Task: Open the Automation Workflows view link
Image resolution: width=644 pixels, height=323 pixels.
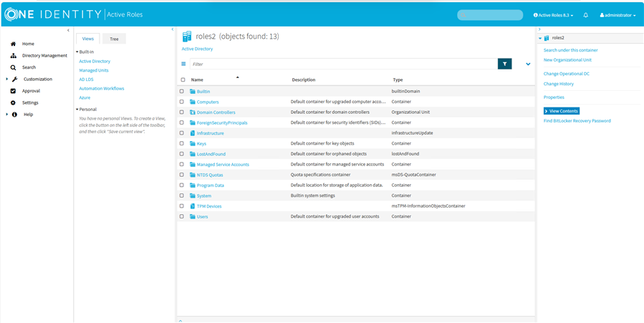Action: 102,89
